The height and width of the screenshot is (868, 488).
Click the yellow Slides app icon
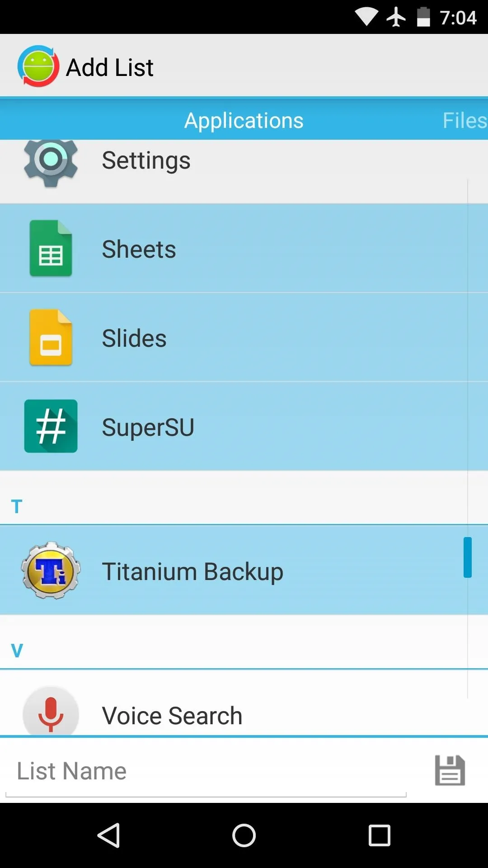[x=51, y=337]
